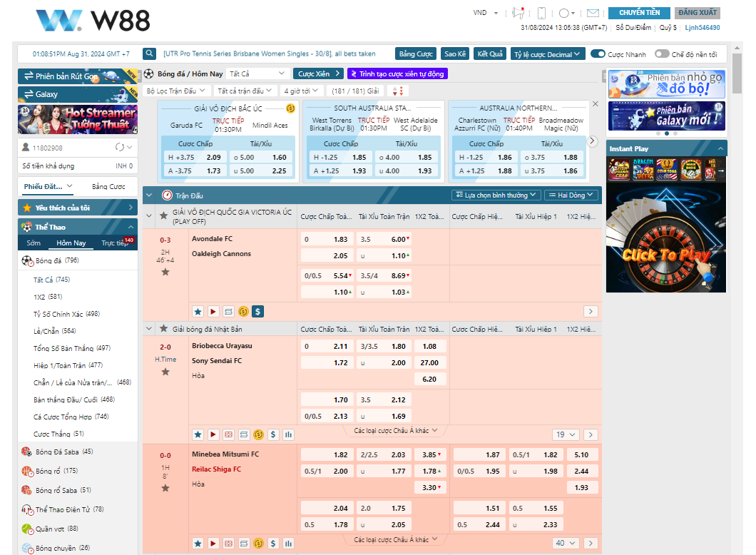This screenshot has height=555, width=756.
Task: Open the Tỷ lệ cược Decimal dropdown
Action: coord(548,54)
